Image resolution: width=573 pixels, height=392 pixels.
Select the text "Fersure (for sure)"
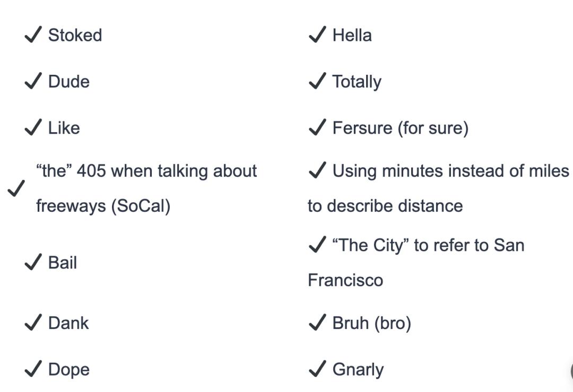point(400,128)
